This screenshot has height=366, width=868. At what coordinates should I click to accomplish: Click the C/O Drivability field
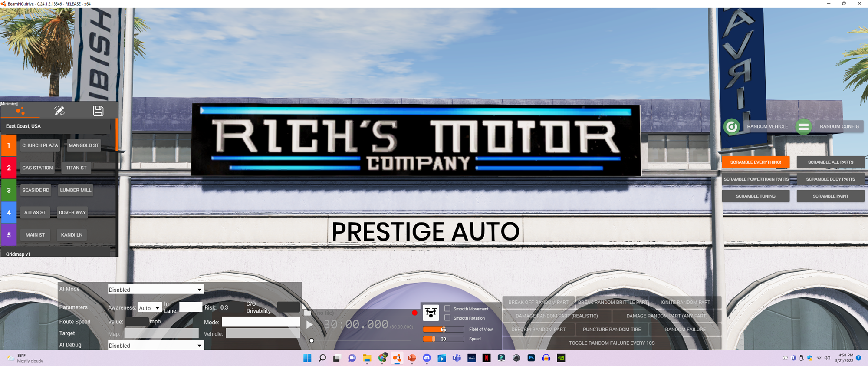point(288,307)
